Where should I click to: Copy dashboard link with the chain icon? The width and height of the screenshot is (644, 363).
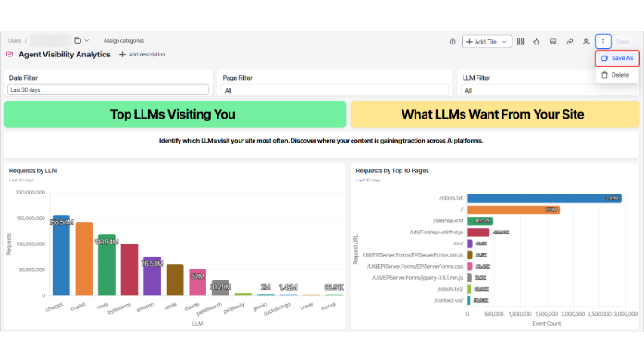[570, 42]
